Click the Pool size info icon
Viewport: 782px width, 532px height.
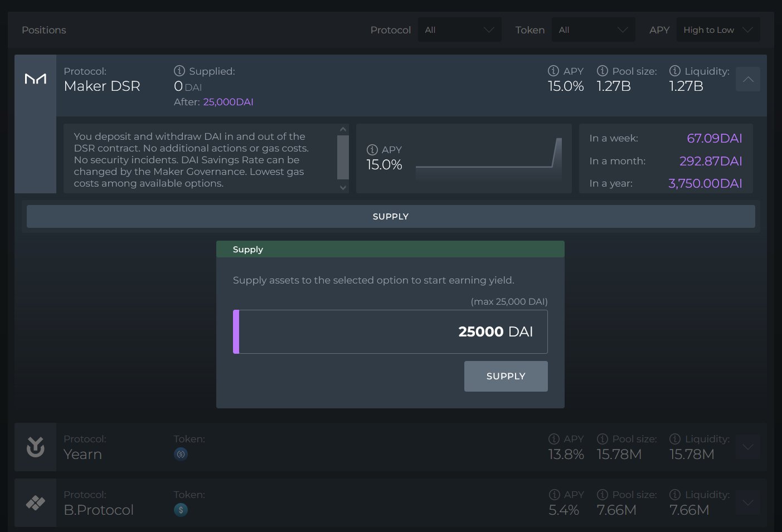point(603,71)
